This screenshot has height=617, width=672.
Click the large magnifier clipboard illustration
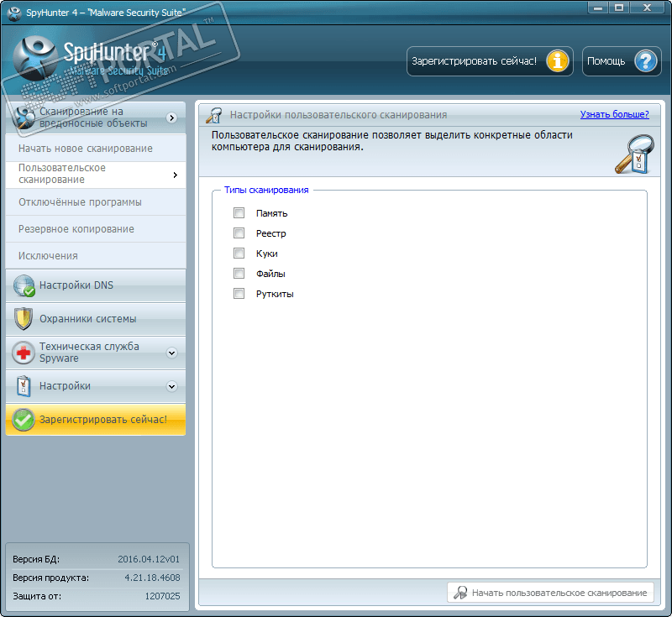click(634, 154)
